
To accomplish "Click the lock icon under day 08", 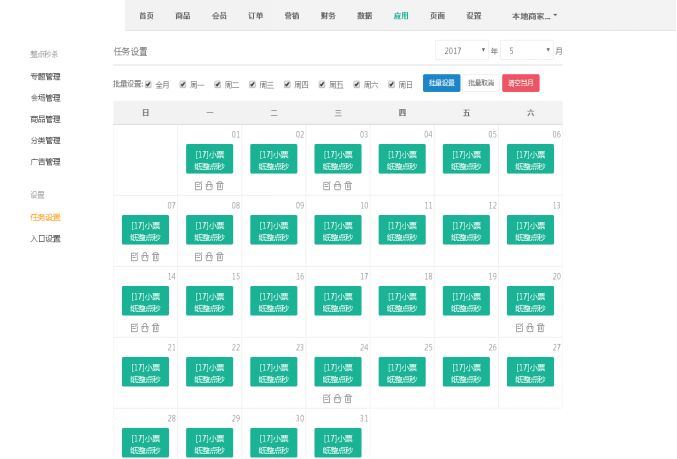I will coord(209,257).
